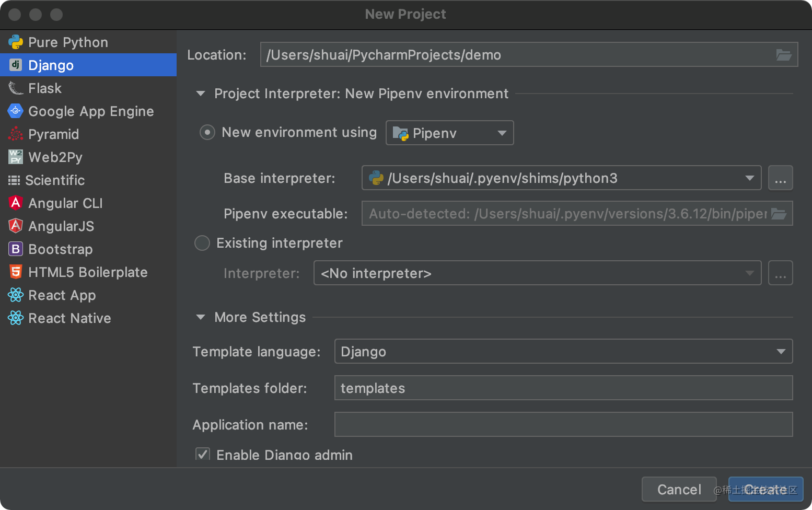This screenshot has width=812, height=510.
Task: Select New environment using radio button
Action: pyautogui.click(x=207, y=132)
